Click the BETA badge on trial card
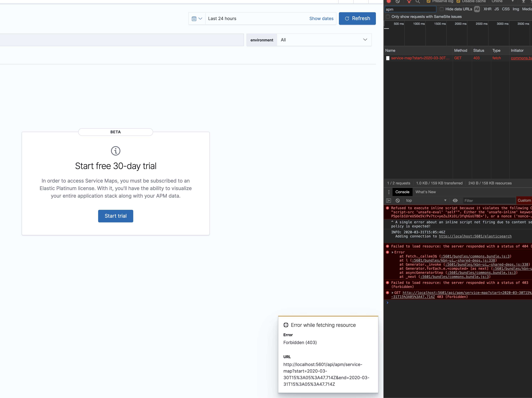This screenshot has height=398, width=532. (116, 132)
